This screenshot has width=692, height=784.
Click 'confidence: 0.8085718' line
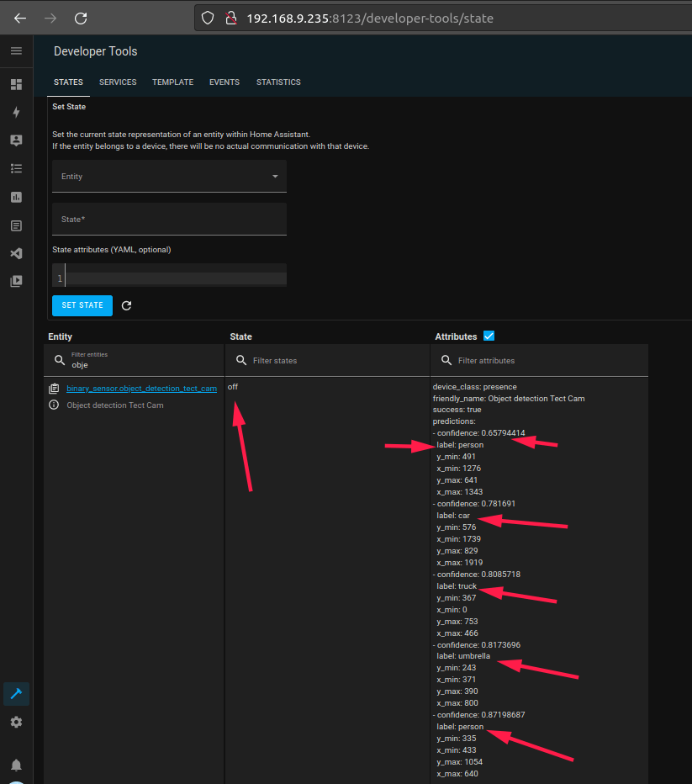pyautogui.click(x=477, y=575)
